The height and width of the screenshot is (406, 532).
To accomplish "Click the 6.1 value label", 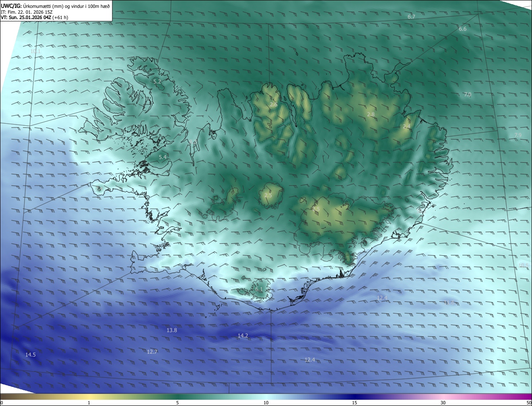I will pyautogui.click(x=259, y=289).
